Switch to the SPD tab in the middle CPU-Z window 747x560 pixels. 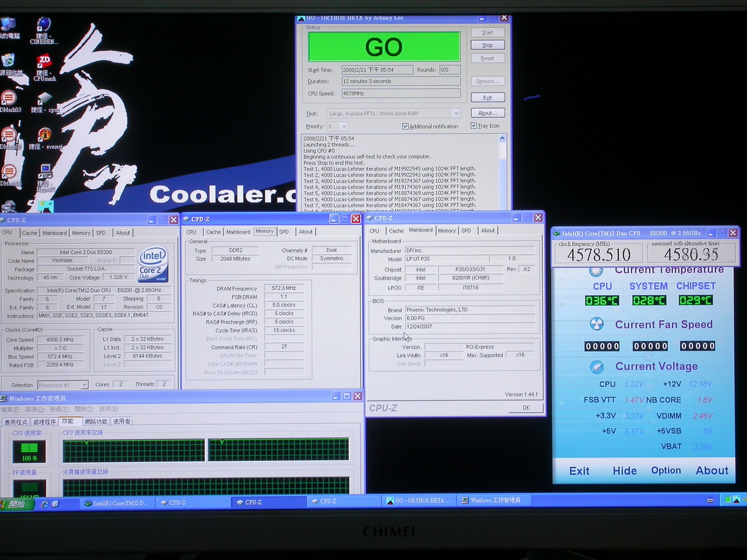point(284,232)
